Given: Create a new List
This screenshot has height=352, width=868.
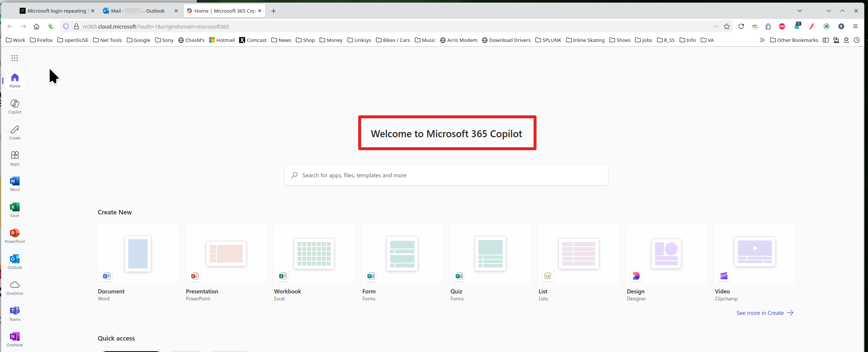Looking at the screenshot, I should pyautogui.click(x=579, y=263).
